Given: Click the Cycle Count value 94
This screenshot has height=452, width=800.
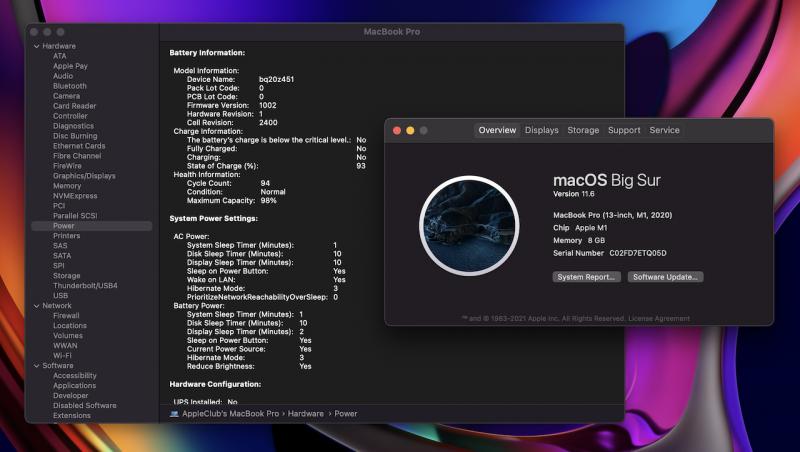Looking at the screenshot, I should pyautogui.click(x=265, y=183).
